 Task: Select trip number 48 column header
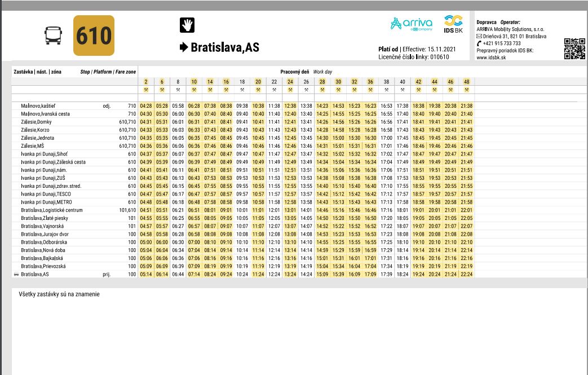[466, 81]
